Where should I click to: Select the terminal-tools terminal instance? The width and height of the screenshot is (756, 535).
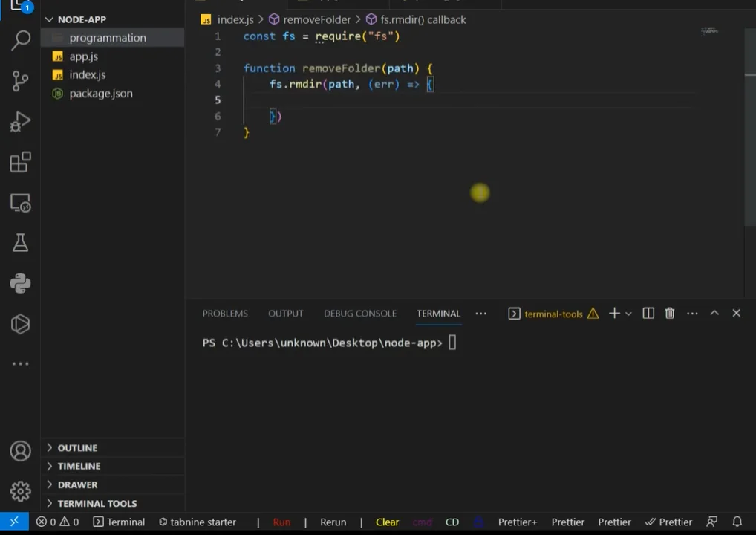pos(553,314)
